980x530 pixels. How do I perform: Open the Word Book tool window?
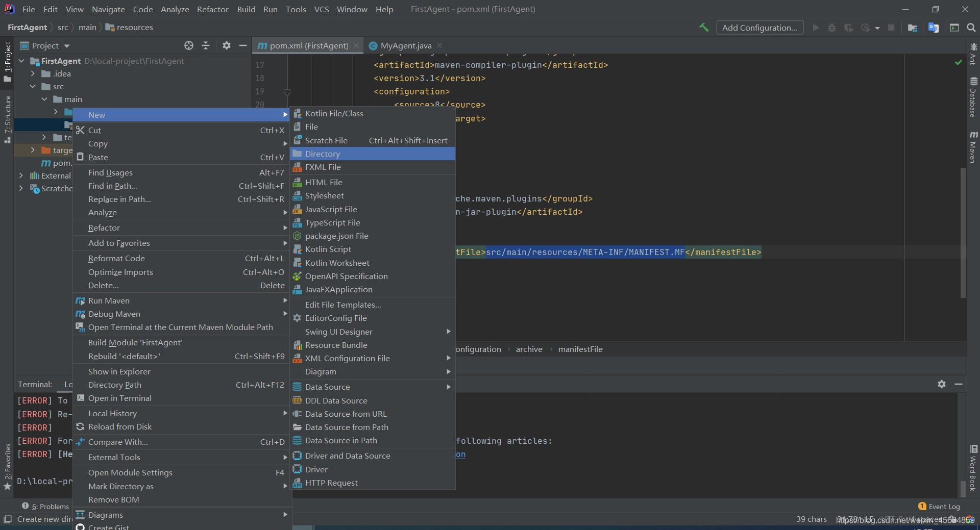973,468
